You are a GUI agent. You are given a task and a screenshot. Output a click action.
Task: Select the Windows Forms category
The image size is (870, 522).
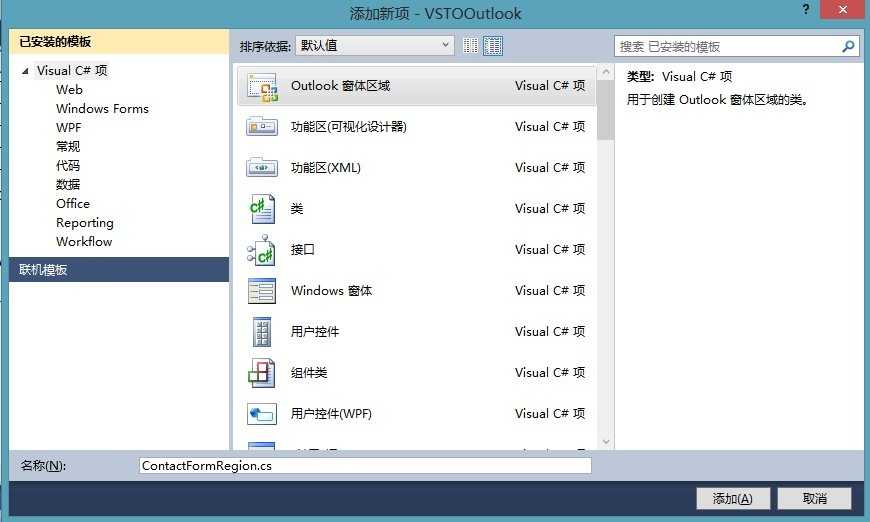click(102, 109)
